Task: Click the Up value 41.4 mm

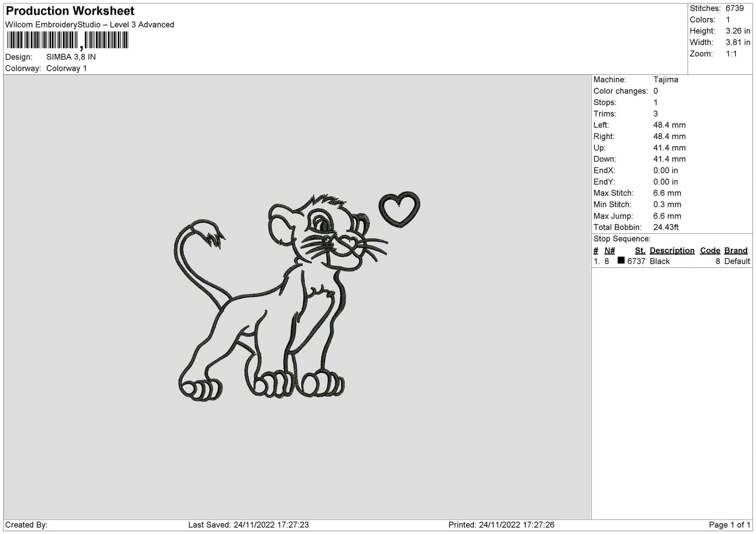Action: click(x=670, y=148)
